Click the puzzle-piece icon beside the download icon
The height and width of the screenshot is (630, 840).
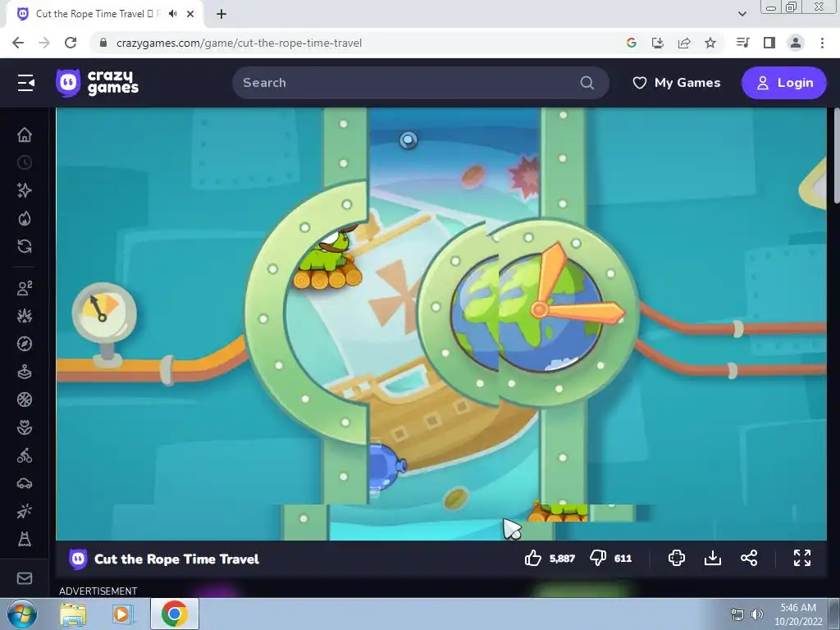(677, 558)
